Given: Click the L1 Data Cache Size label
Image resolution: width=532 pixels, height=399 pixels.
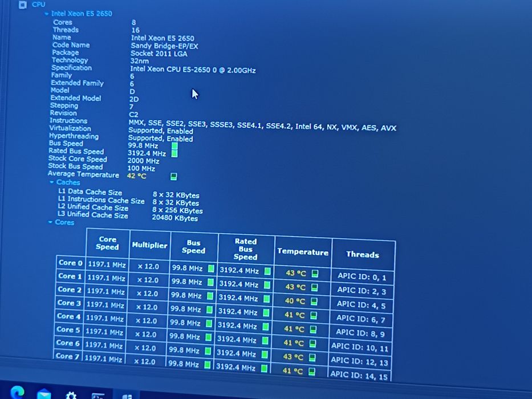Looking at the screenshot, I should coord(90,192).
